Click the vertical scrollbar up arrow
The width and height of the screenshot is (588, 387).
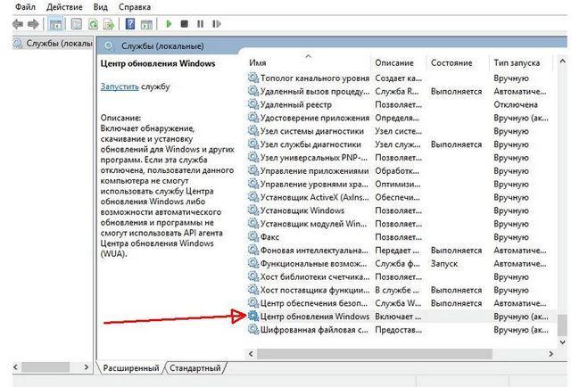coord(562,61)
